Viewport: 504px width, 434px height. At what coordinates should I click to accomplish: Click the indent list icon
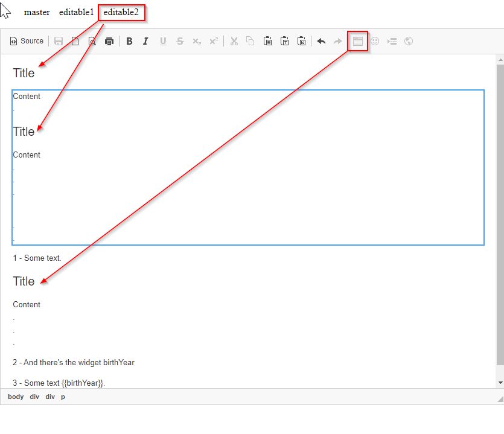[392, 41]
